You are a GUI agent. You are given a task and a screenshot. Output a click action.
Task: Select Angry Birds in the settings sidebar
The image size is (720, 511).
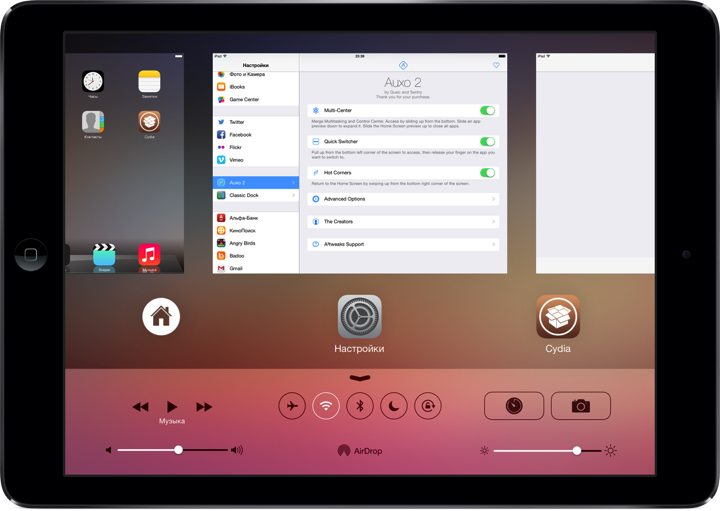coord(256,243)
